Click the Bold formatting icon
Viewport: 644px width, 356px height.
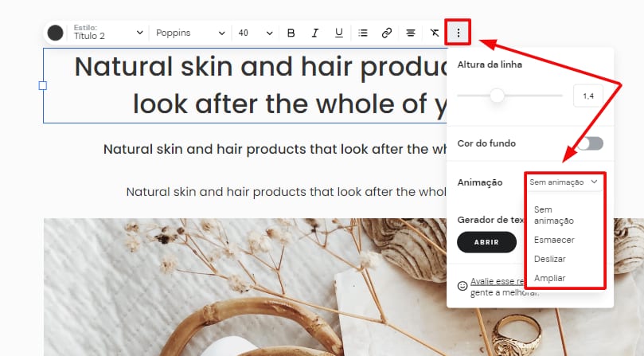291,33
